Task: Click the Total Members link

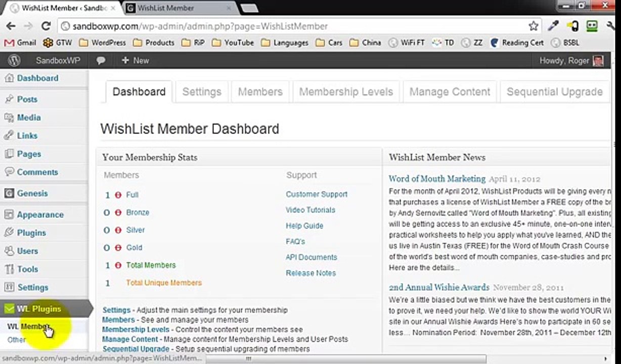Action: (x=151, y=265)
